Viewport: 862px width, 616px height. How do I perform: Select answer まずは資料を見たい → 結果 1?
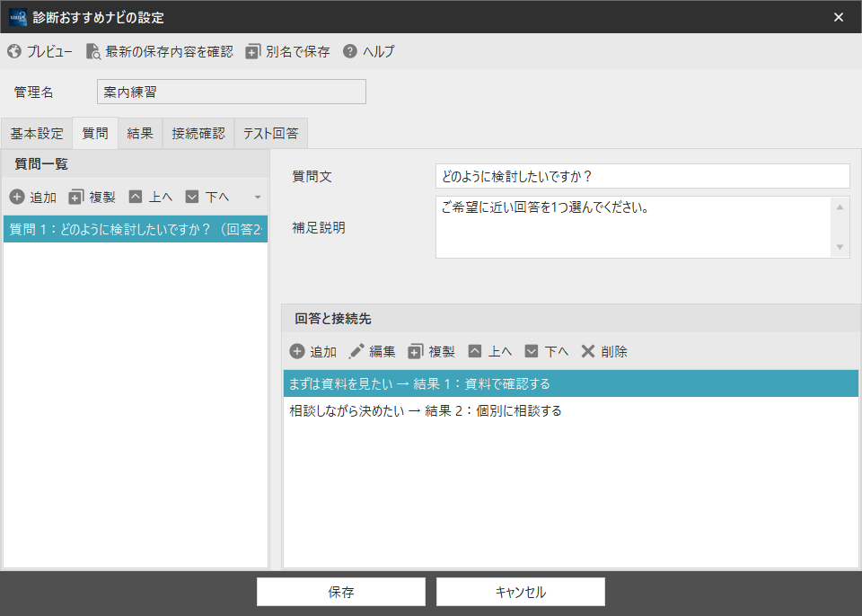coord(571,383)
